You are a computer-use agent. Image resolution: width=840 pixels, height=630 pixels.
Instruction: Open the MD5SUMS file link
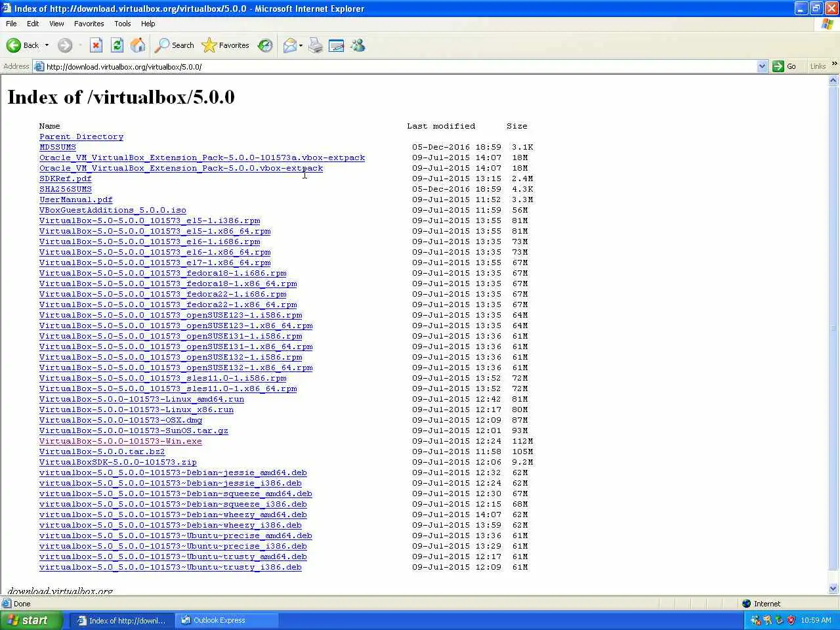pos(58,147)
